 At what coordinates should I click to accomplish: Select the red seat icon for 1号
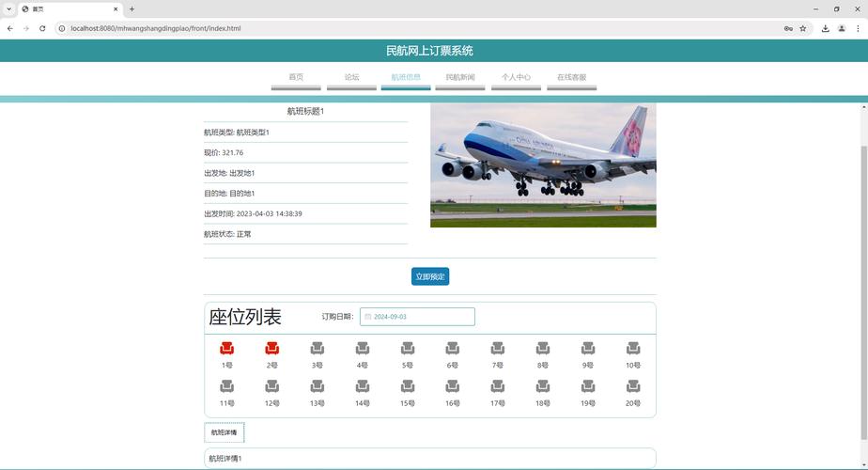(226, 349)
